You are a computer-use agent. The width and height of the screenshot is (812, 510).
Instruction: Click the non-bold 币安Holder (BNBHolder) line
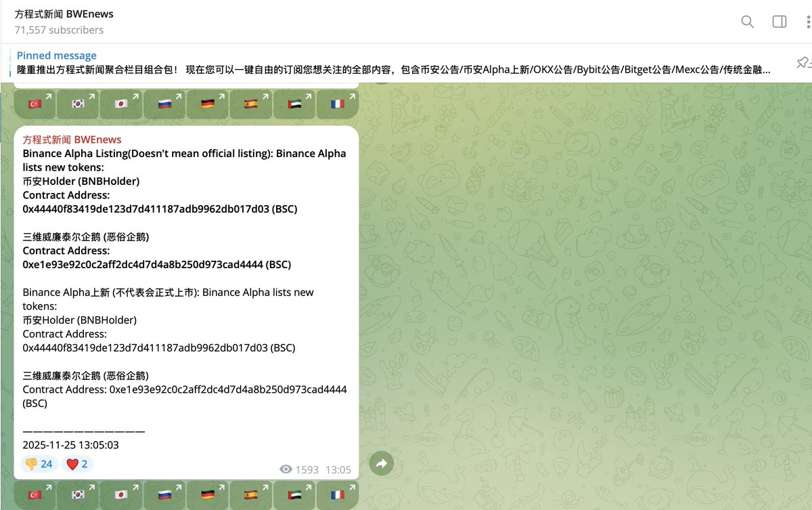80,320
